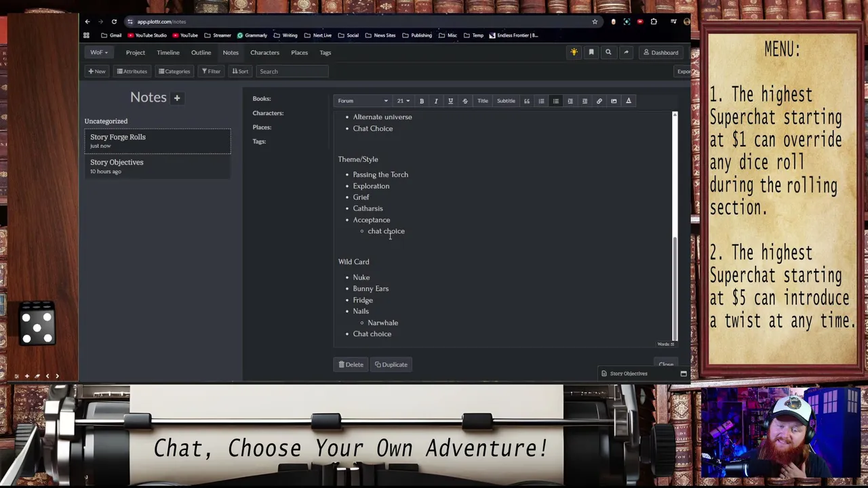The image size is (868, 488).
Task: Click the 'Wild Card' heading text
Action: pos(354,262)
